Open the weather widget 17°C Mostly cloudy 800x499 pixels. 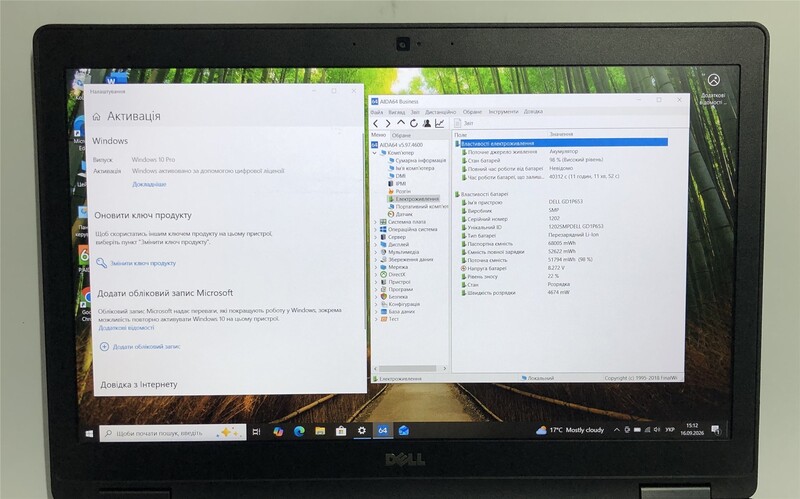pyautogui.click(x=569, y=430)
